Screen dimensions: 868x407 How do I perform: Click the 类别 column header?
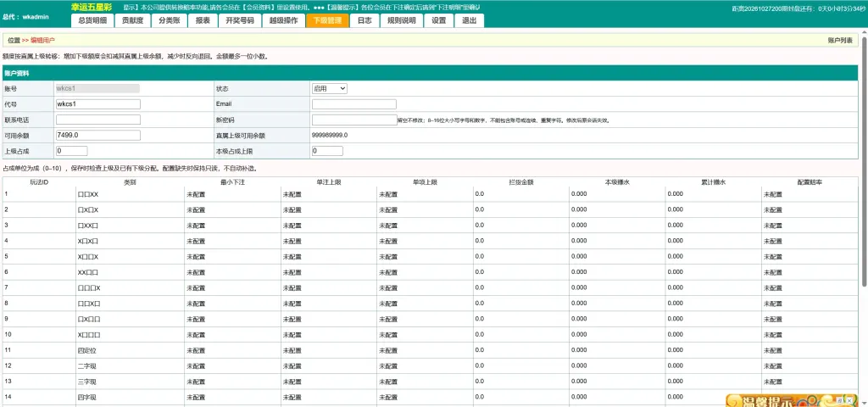(x=130, y=181)
